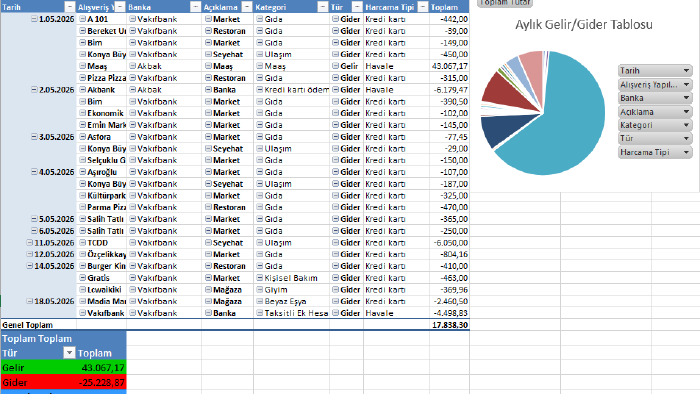Select the Genel Toplam row label
Viewport: 700px width, 394px height.
click(38, 325)
